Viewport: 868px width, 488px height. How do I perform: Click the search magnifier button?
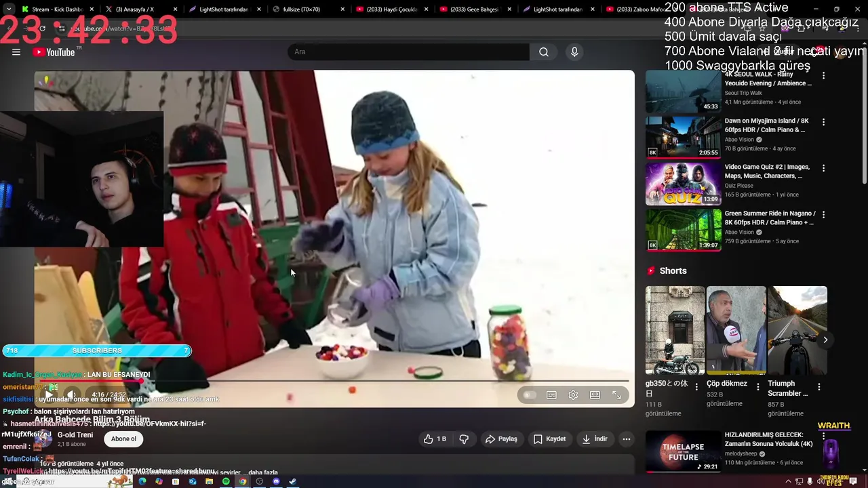(x=544, y=52)
